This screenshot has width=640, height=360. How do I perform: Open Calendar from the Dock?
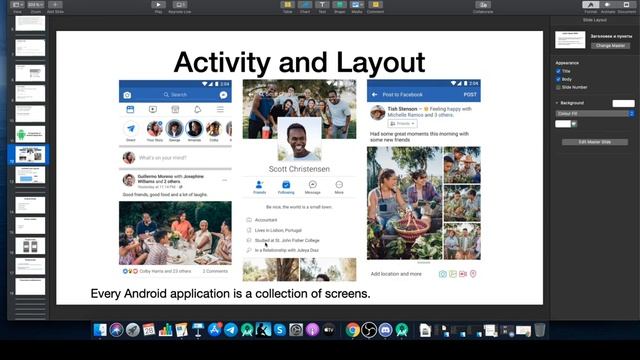point(149,330)
